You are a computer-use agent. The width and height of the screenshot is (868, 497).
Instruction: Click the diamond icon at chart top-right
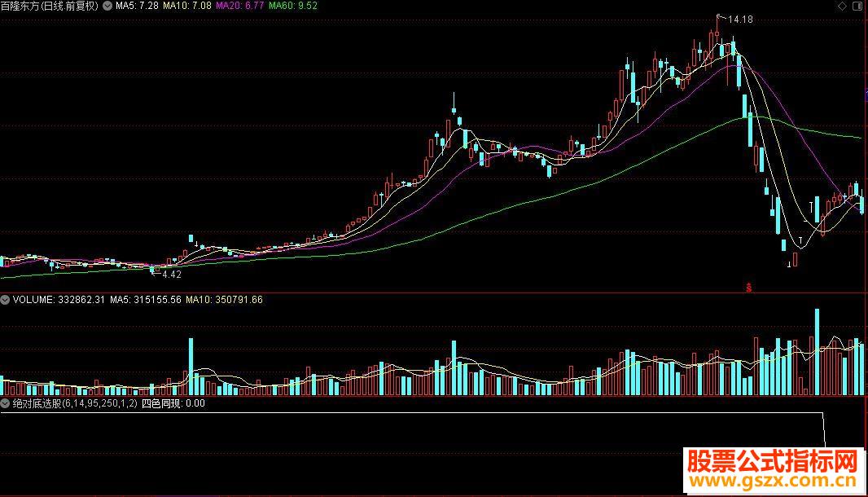842,6
